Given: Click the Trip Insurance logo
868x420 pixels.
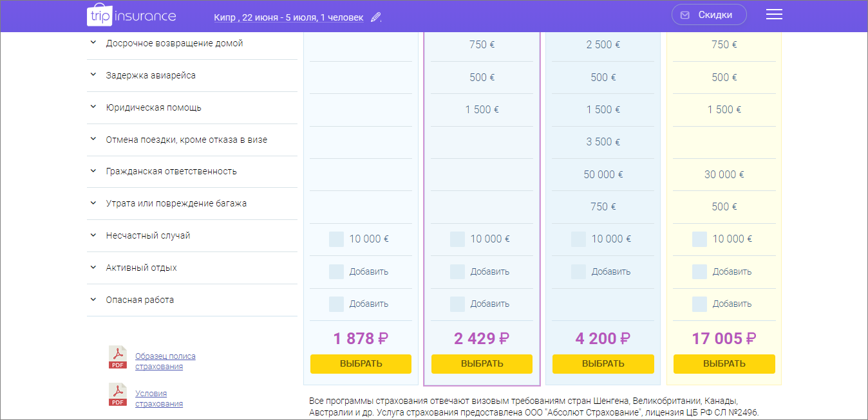Looking at the screenshot, I should (x=131, y=16).
